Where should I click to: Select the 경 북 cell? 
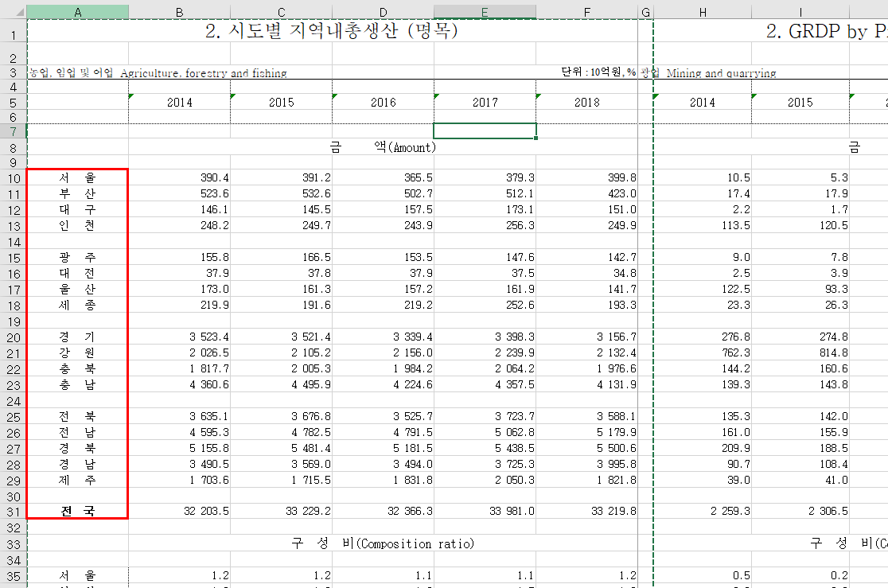pos(78,448)
